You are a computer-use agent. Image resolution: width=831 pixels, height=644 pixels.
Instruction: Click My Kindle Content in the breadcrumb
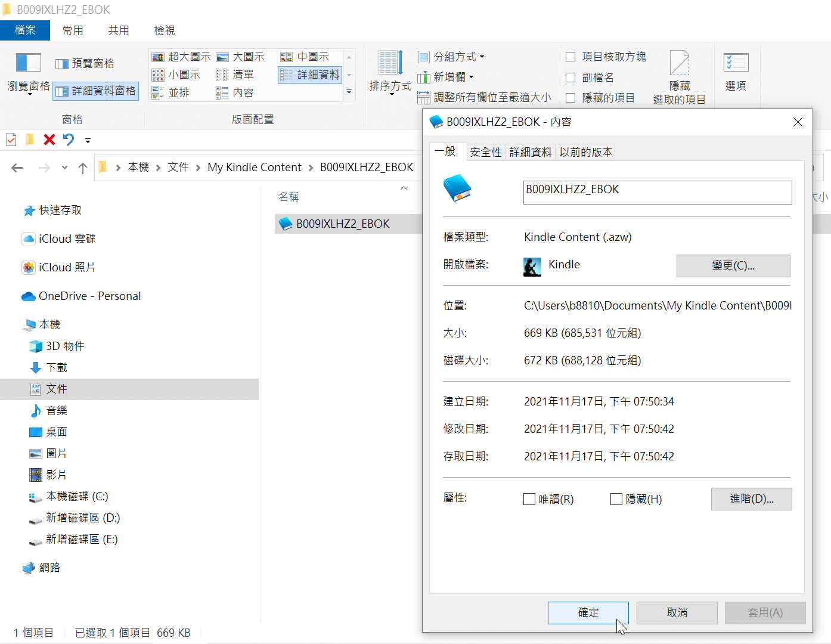[x=255, y=168]
